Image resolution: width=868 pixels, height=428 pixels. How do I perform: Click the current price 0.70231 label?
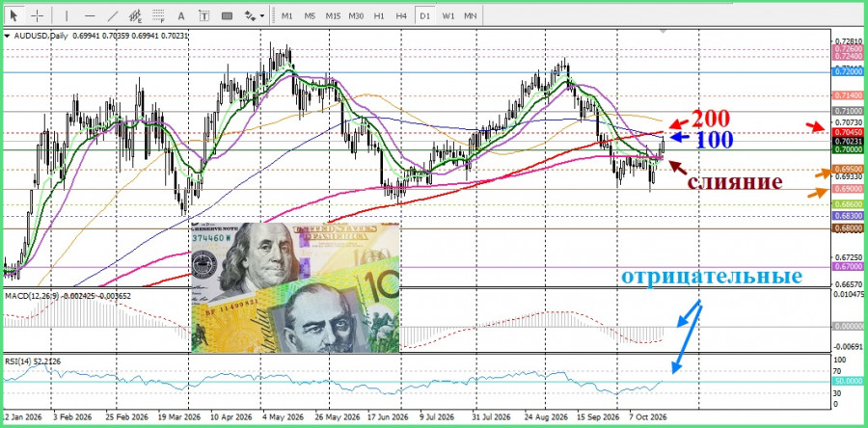click(848, 141)
